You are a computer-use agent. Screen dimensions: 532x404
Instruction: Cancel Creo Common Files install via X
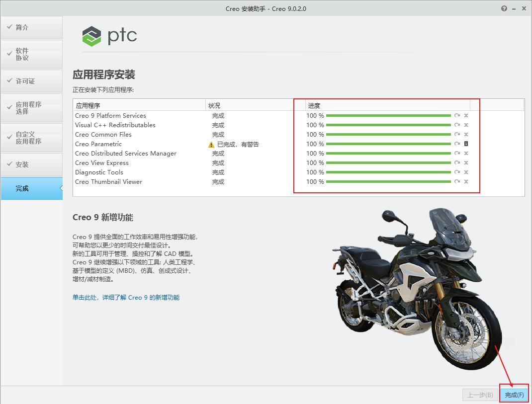click(466, 135)
